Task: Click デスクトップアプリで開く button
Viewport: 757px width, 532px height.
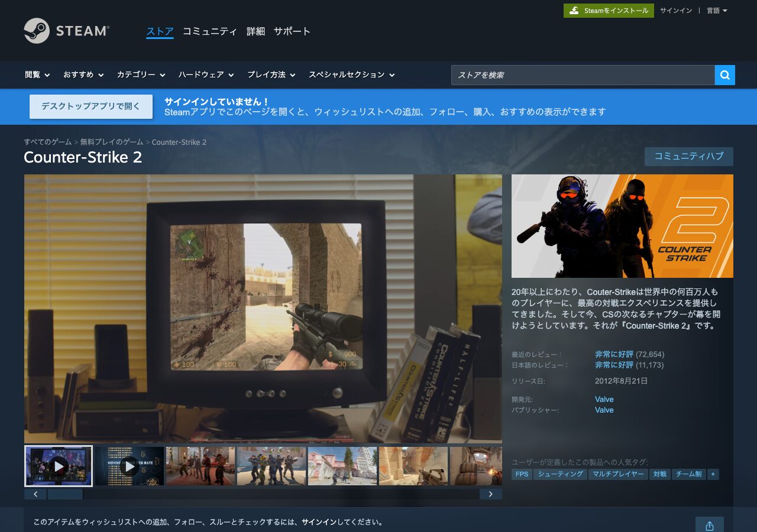Action: pyautogui.click(x=91, y=106)
